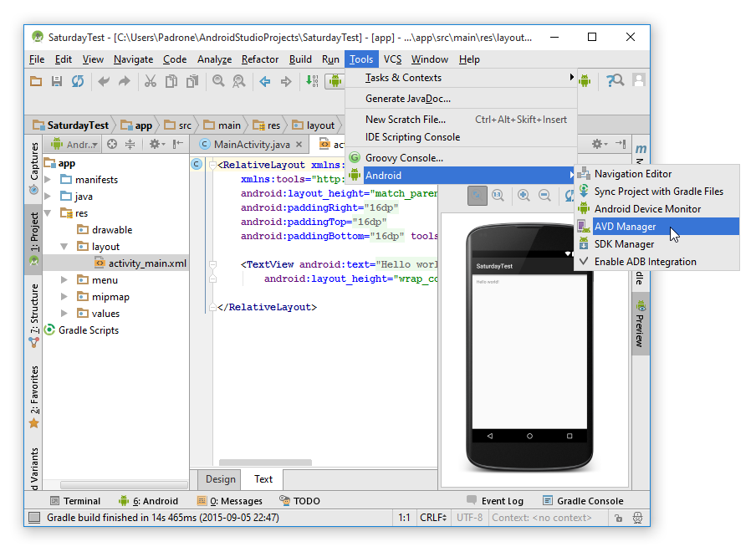Viewport: 756px width, 547px height.
Task: Select Generate JavaDoc menu item
Action: pos(462,99)
